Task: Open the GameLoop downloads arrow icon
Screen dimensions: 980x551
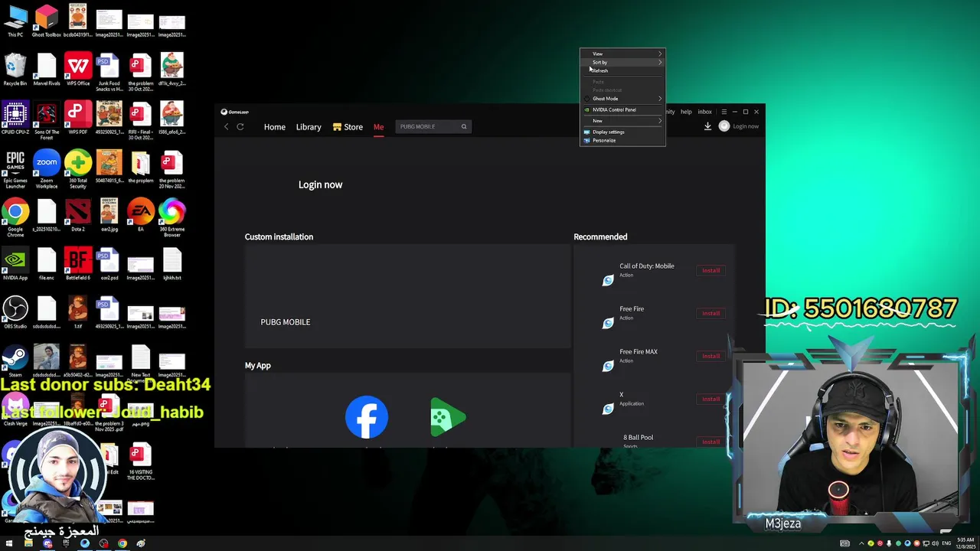Action: click(707, 126)
